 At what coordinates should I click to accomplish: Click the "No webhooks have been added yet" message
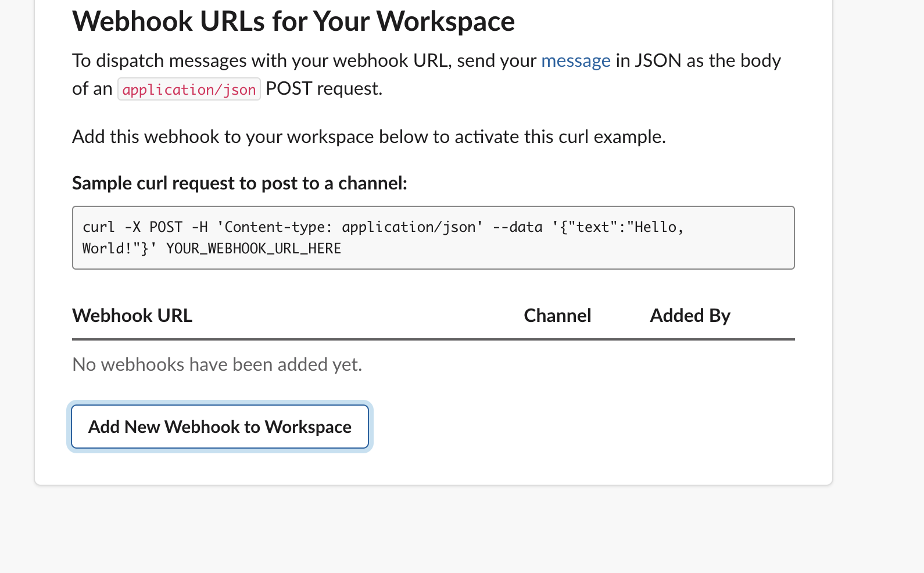click(217, 364)
